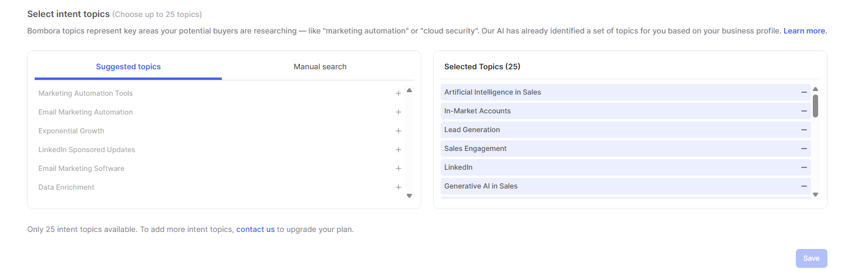Viewport: 868px width, 276px height.
Task: Click plus icon for Email Marketing Software
Action: 398,169
